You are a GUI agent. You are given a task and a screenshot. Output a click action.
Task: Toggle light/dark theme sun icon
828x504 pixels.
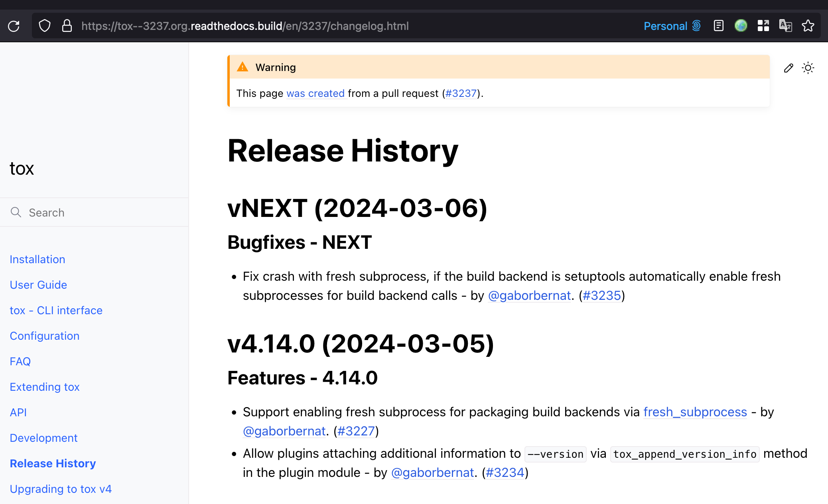(x=808, y=68)
